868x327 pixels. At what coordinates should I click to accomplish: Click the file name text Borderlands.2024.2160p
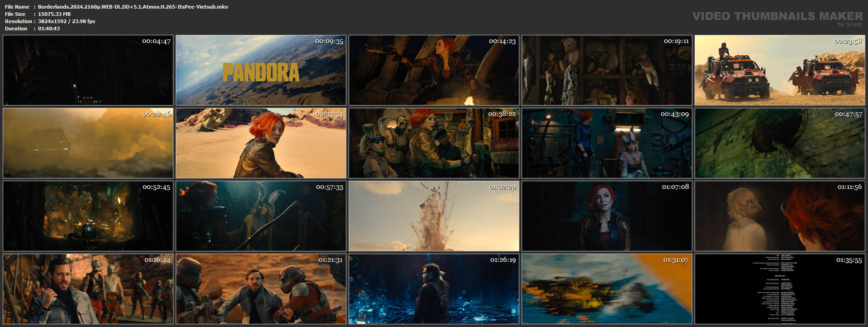(x=133, y=7)
